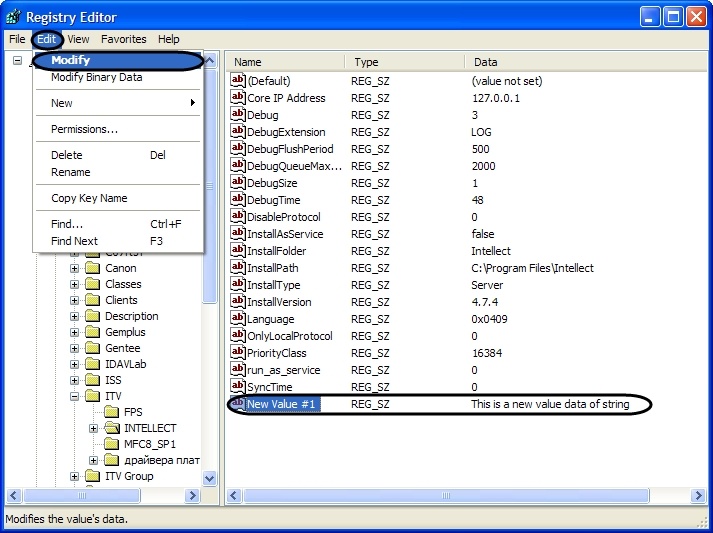Click the Registry Editor title bar icon
The height and width of the screenshot is (533, 713).
click(x=13, y=16)
